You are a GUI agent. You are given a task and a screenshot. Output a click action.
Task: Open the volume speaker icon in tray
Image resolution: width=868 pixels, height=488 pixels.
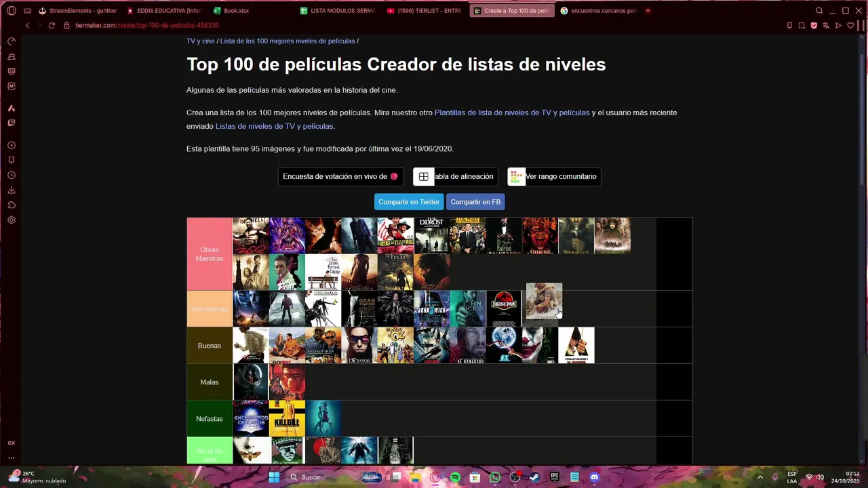tap(820, 477)
